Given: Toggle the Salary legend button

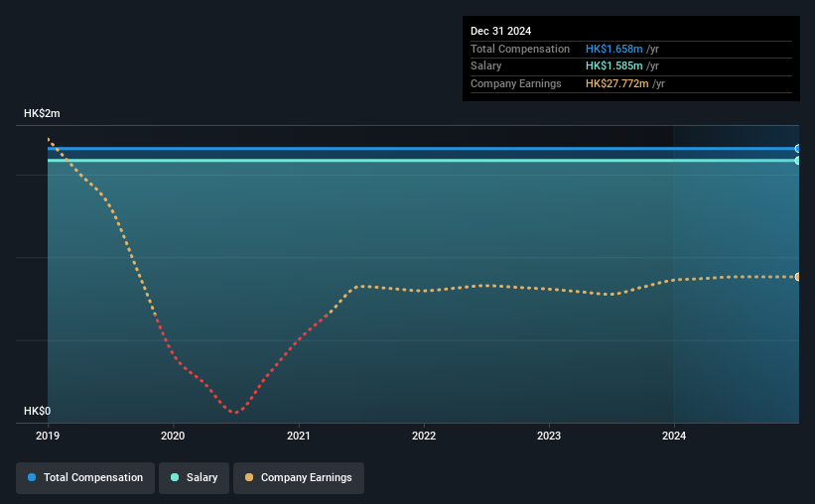Looking at the screenshot, I should point(194,478).
